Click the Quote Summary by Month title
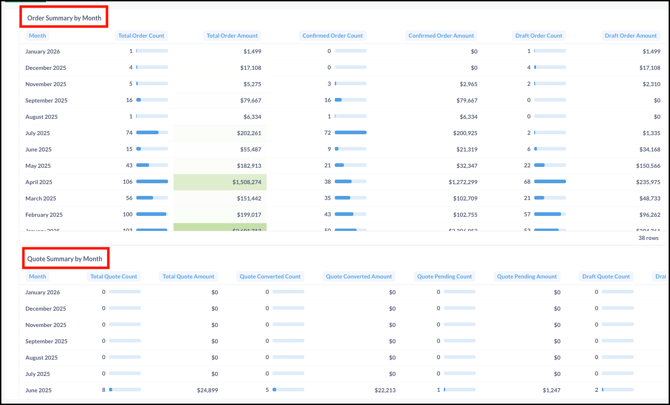This screenshot has height=405, width=670. pyautogui.click(x=64, y=259)
